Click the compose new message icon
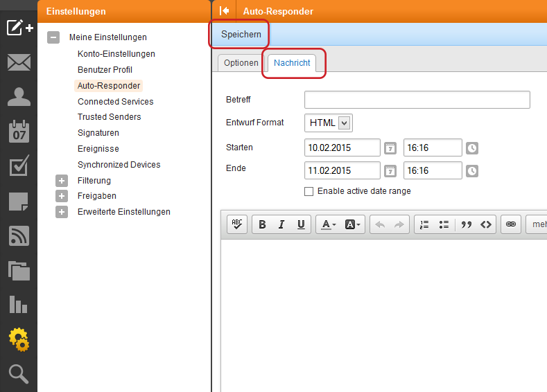The width and height of the screenshot is (547, 392). (19, 28)
